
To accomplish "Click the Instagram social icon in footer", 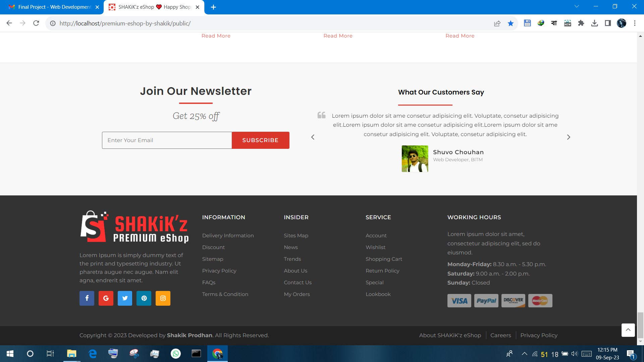I will click(163, 298).
